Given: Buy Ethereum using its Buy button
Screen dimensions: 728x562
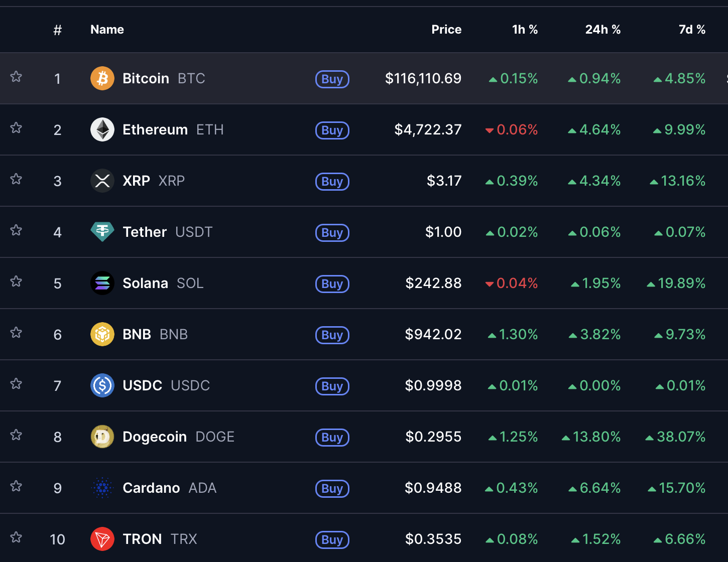Looking at the screenshot, I should click(x=332, y=130).
